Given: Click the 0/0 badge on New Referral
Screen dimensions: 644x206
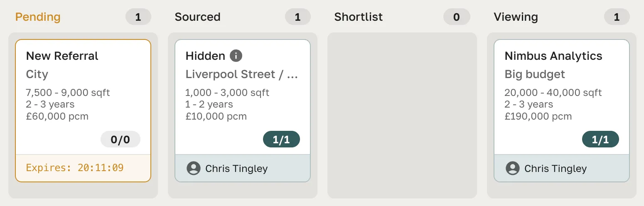Looking at the screenshot, I should (120, 140).
